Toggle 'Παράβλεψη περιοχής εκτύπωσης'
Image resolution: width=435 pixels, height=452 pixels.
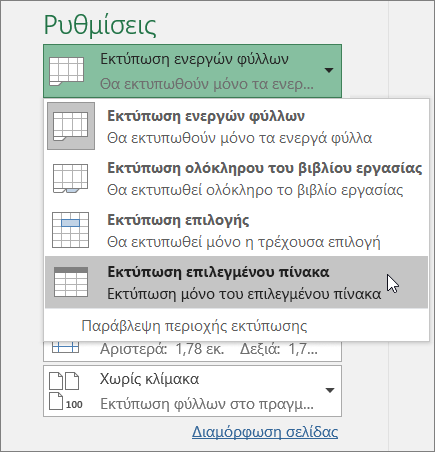click(194, 326)
